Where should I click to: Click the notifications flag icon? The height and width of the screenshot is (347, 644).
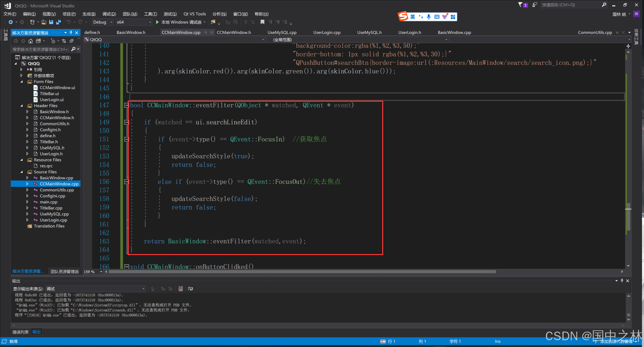point(521,5)
